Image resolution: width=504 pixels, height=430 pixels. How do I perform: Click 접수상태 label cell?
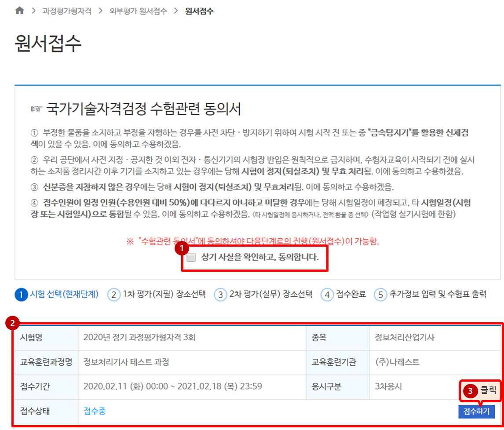(x=47, y=412)
